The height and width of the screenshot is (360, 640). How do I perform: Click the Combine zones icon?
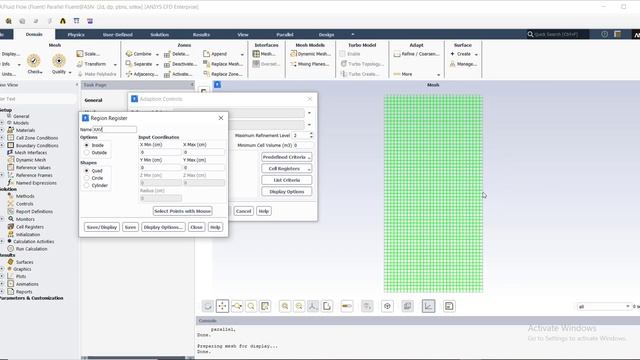point(129,54)
